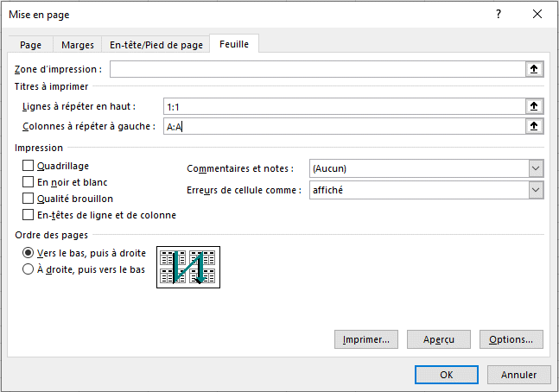Click the Colonnes à répéter à gauche field

click(345, 127)
